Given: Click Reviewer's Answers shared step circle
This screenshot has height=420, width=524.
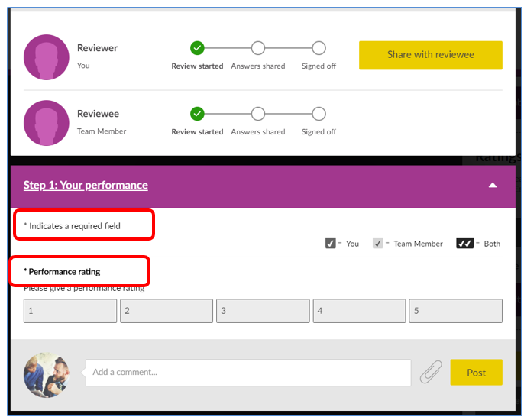Looking at the screenshot, I should [258, 48].
